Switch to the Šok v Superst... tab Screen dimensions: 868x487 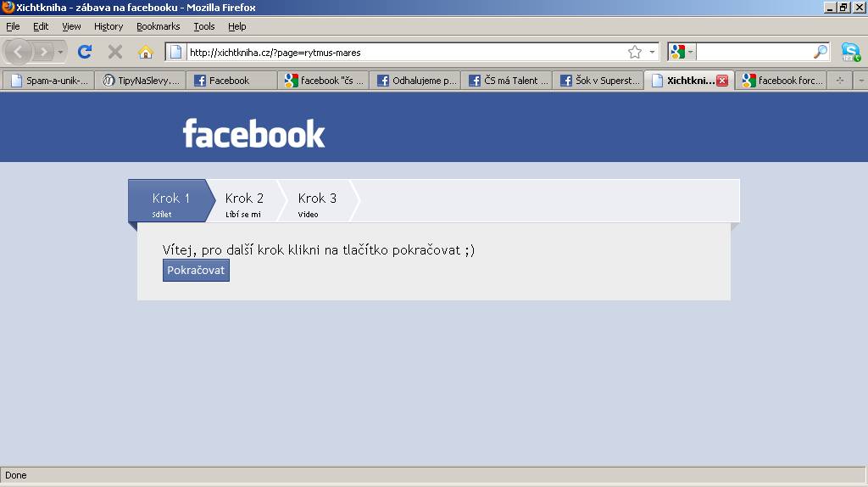coord(598,81)
